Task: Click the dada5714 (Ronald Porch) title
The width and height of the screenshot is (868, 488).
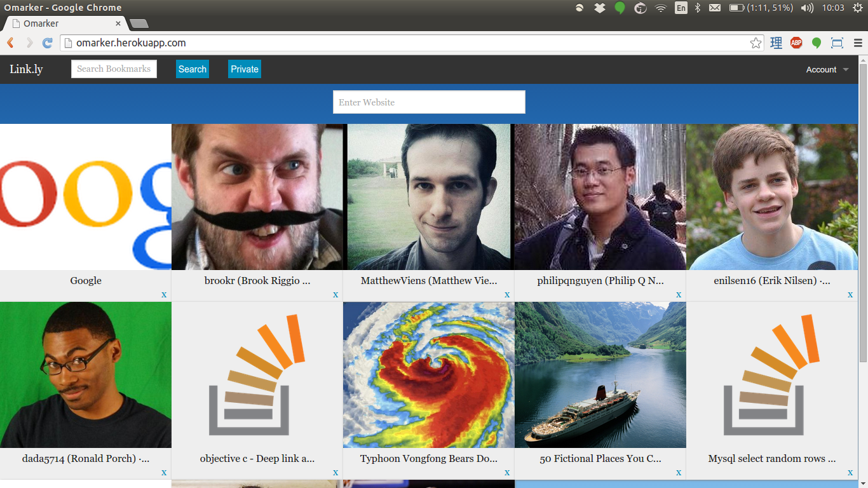Action: 86,458
